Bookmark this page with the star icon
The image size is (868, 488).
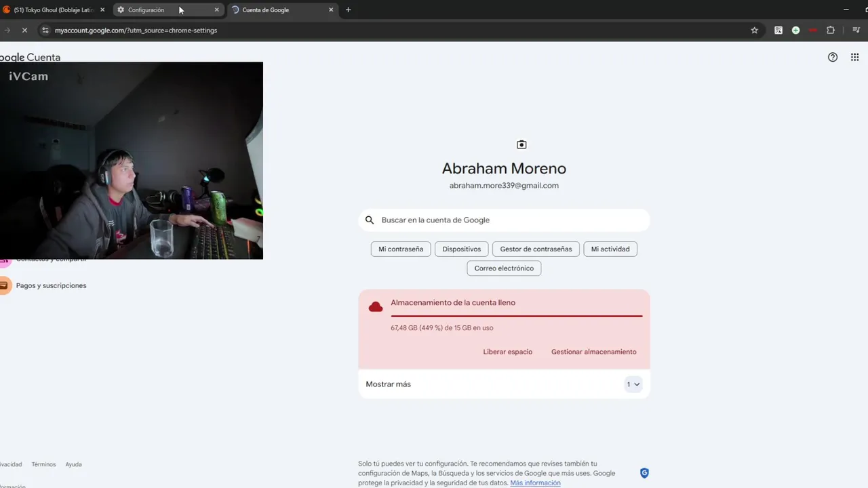tap(754, 30)
